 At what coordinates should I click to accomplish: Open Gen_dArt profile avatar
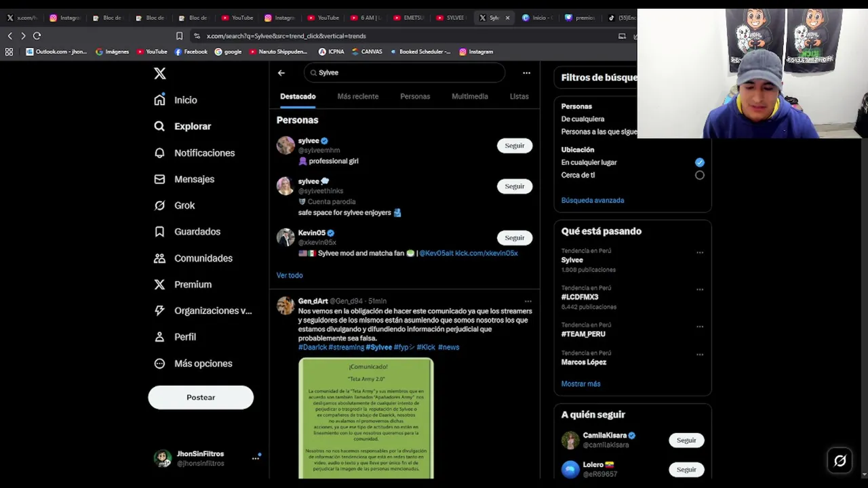285,306
